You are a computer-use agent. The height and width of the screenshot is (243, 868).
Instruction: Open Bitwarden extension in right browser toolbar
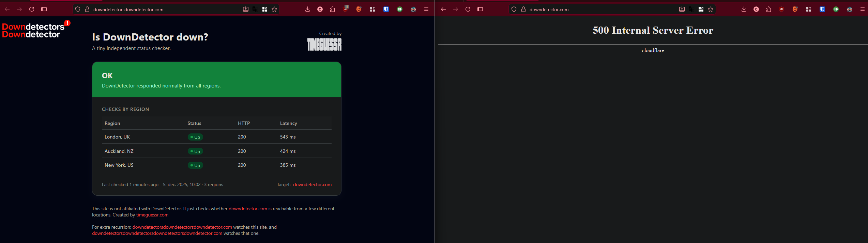[822, 9]
